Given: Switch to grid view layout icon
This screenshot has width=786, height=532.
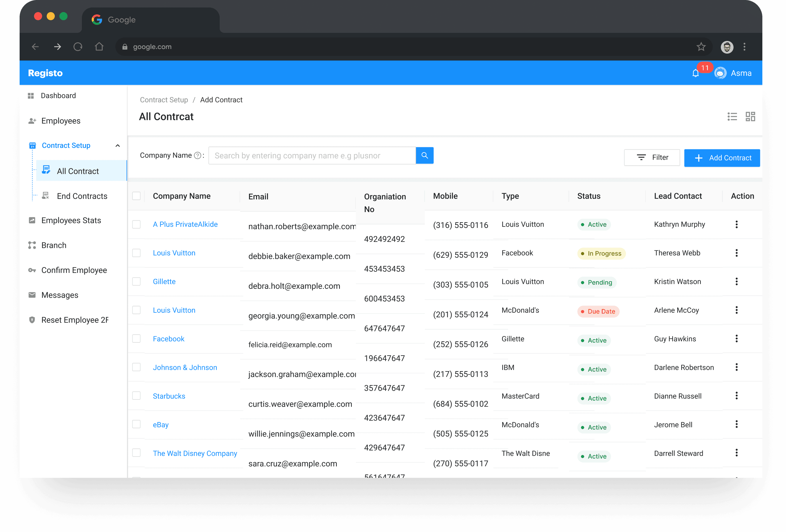Looking at the screenshot, I should tap(750, 117).
